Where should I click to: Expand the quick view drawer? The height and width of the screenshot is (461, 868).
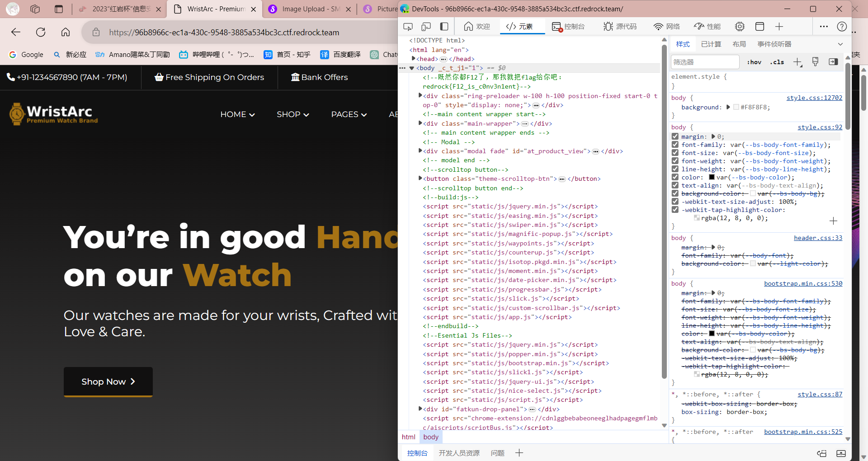click(841, 453)
